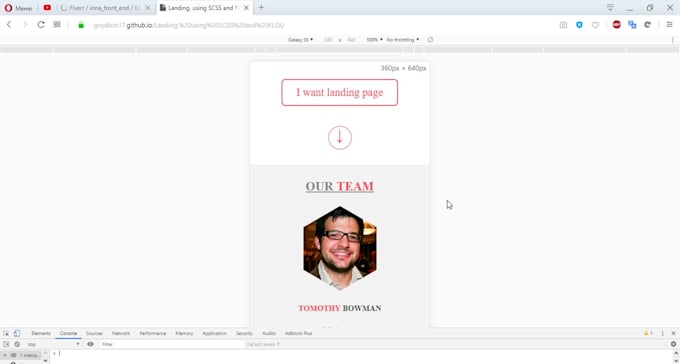Open the blue shield ad blocker icon
The image size is (680, 364).
579,25
